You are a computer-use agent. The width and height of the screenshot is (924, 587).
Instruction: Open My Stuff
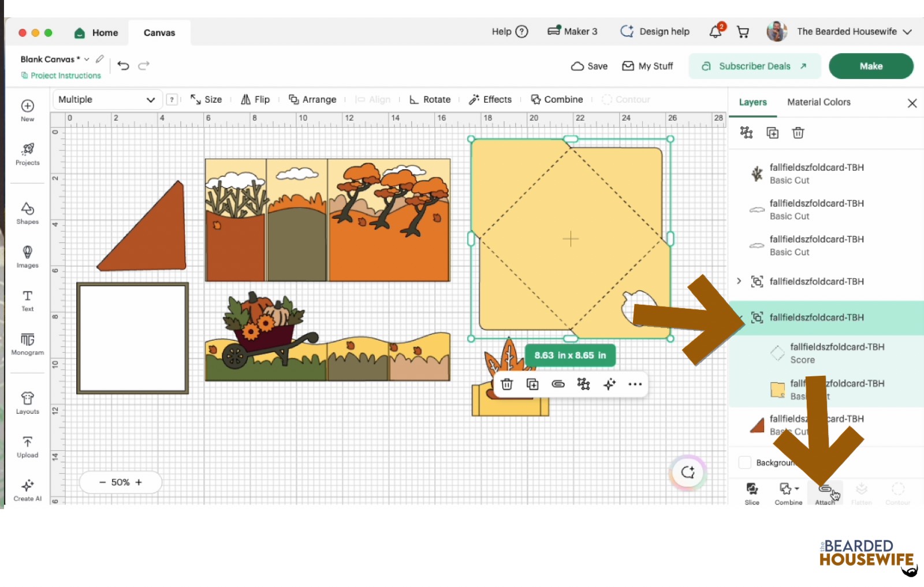pyautogui.click(x=647, y=66)
